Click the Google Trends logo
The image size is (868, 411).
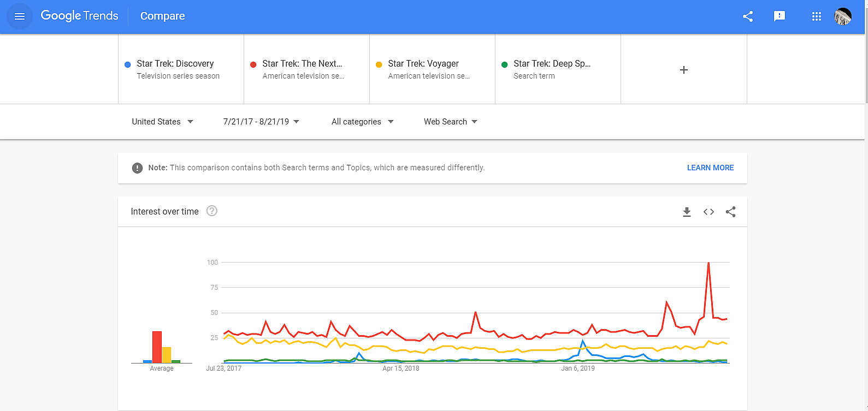pos(80,16)
